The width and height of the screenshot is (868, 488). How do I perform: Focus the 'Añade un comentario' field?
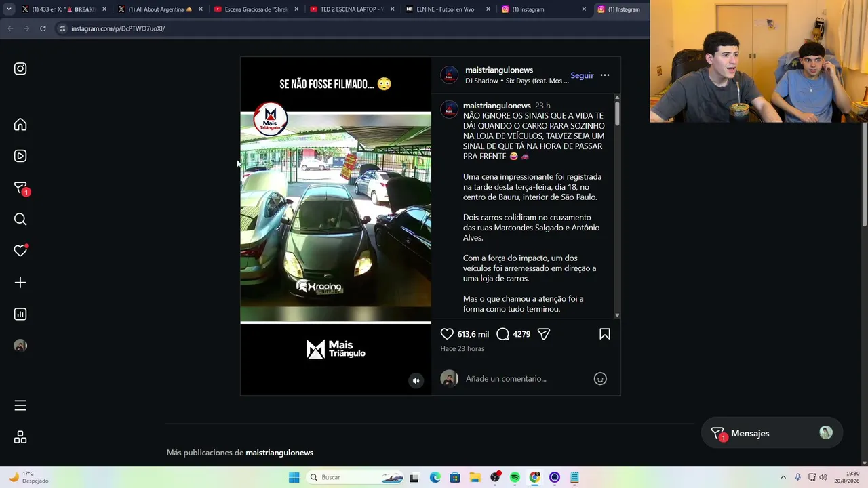[x=526, y=379]
